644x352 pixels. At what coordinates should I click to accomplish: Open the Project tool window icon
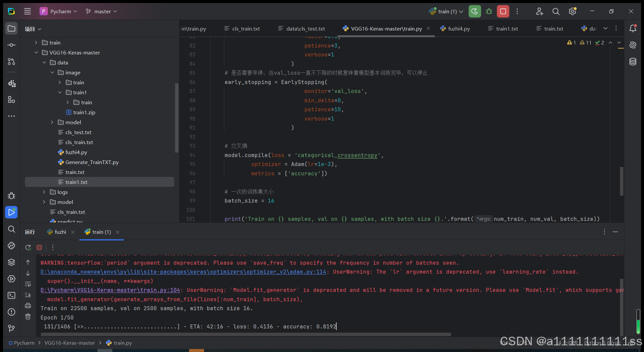[x=11, y=28]
